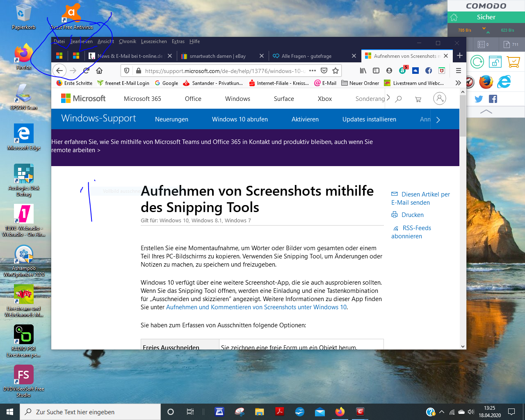Open Task View on the taskbar
Image resolution: width=525 pixels, height=420 pixels.
coord(190,412)
